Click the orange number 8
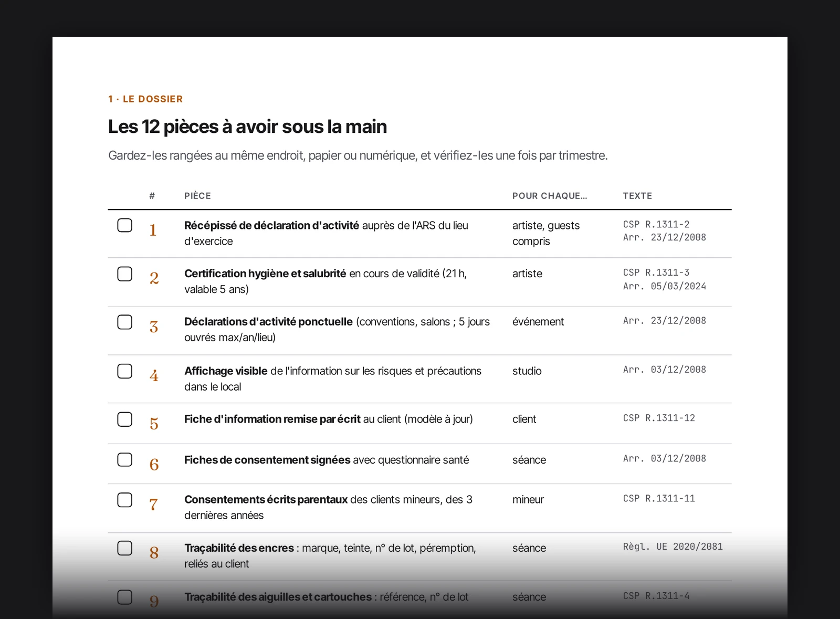The width and height of the screenshot is (840, 619). coord(154,552)
